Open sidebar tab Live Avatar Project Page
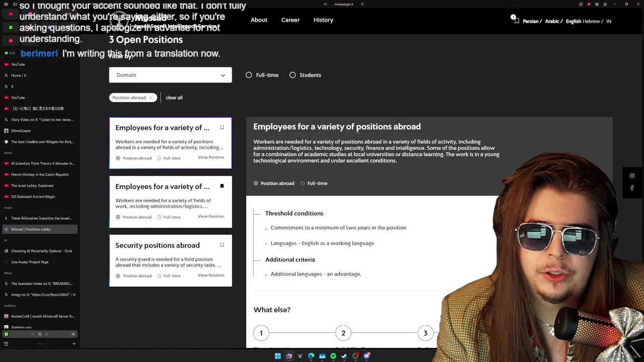644x362 pixels. 39,262
